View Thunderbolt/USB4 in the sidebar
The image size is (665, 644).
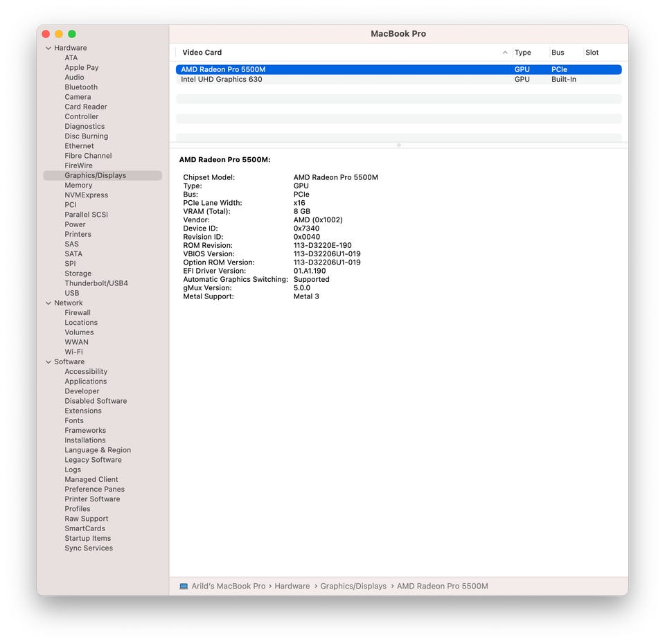96,283
